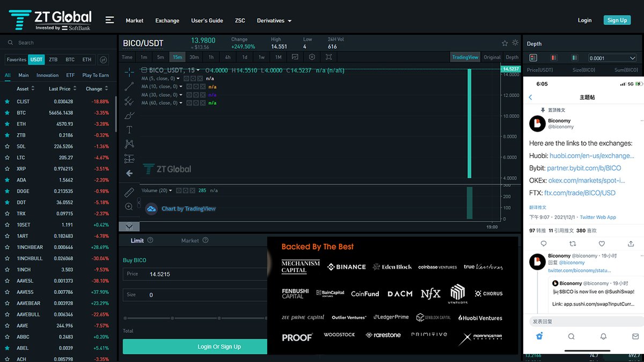This screenshot has height=362, width=644.
Task: Click the retweet icon on Biconomy tweet
Action: [573, 243]
